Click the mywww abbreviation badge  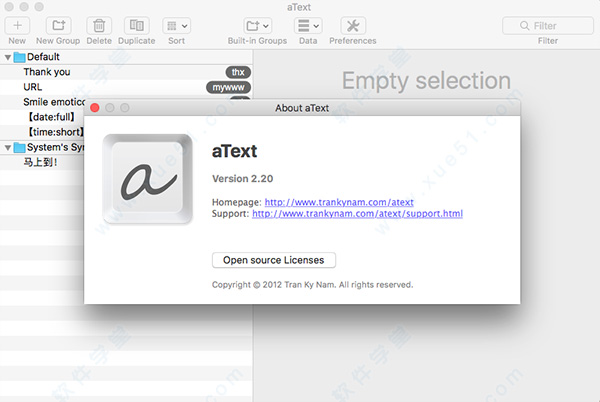pos(228,88)
